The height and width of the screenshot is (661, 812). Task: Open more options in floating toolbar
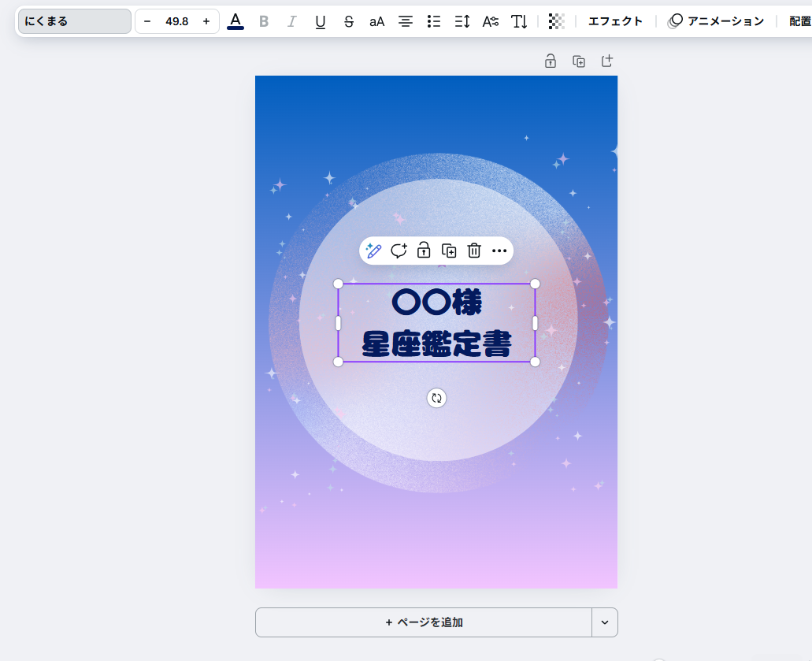pos(499,251)
